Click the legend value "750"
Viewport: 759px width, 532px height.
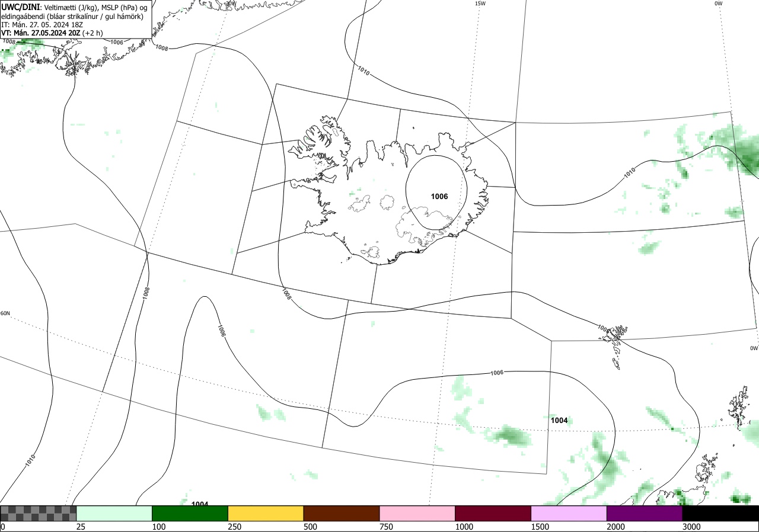387,527
